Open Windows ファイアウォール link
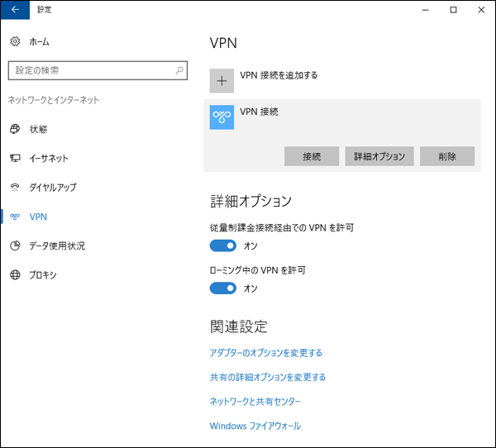The image size is (496, 448). (x=255, y=426)
